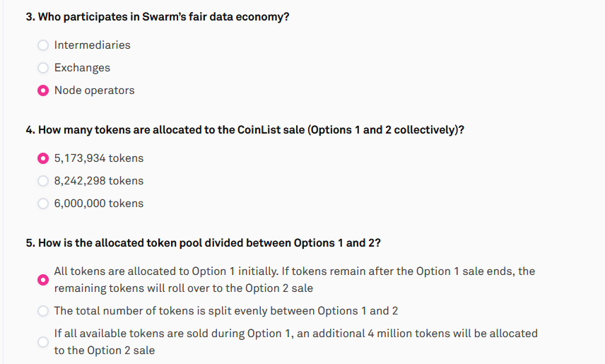Pick the 5,173,934 tokens answer
Viewport: 605px width, 364px height.
point(43,158)
